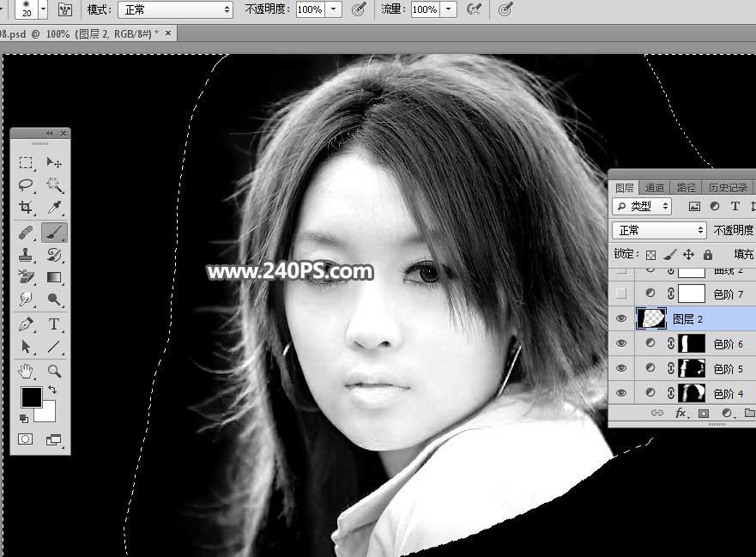
Task: Open the brush 模式 正常 dropdown
Action: 176,9
